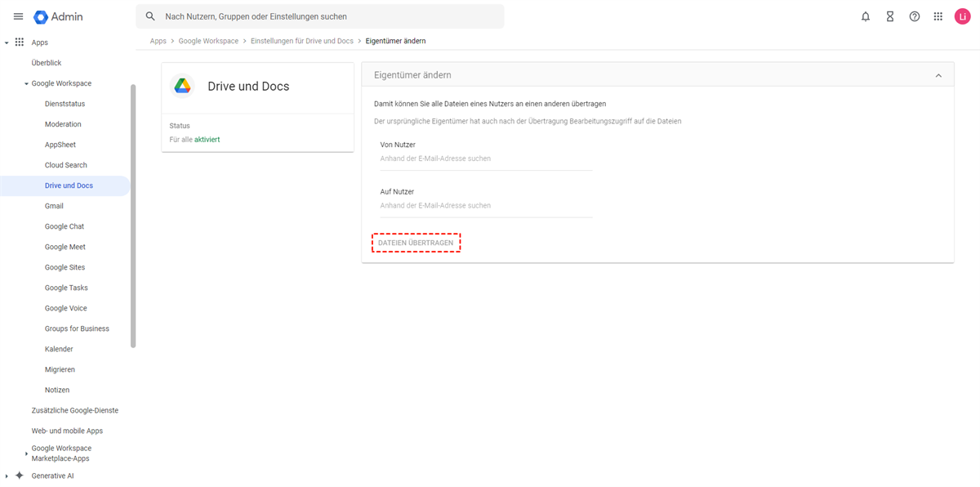Viewport: 980px width, 487px height.
Task: Click the Generative AI sparkle icon
Action: coord(20,476)
